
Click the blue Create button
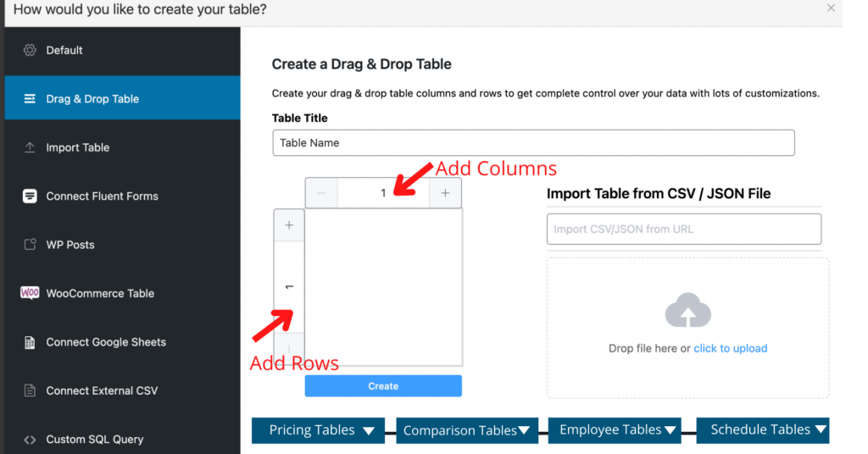coord(383,386)
